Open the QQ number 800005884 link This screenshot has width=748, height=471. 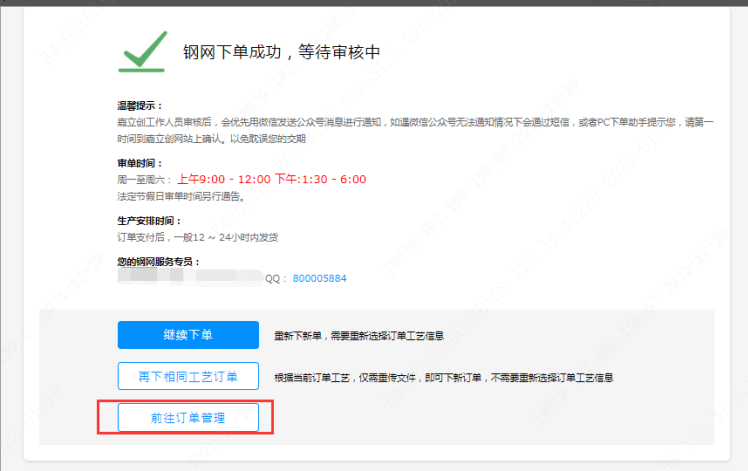[x=321, y=278]
